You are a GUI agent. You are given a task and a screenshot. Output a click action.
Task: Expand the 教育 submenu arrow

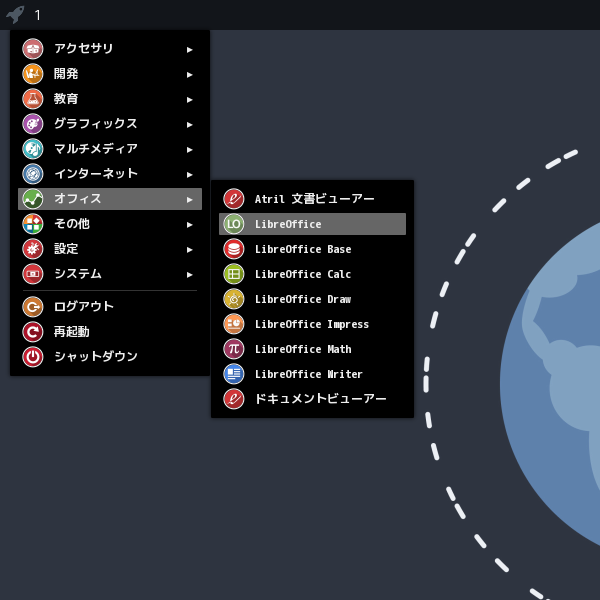coord(189,100)
